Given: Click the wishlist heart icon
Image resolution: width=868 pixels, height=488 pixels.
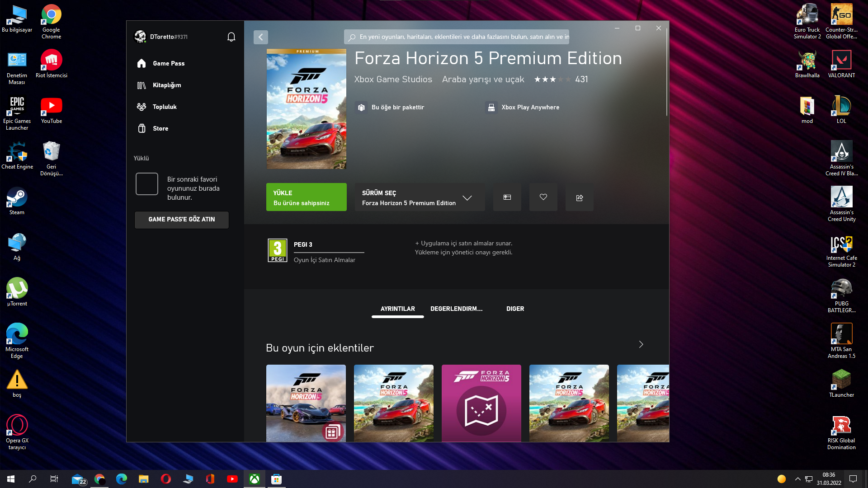Looking at the screenshot, I should point(543,197).
